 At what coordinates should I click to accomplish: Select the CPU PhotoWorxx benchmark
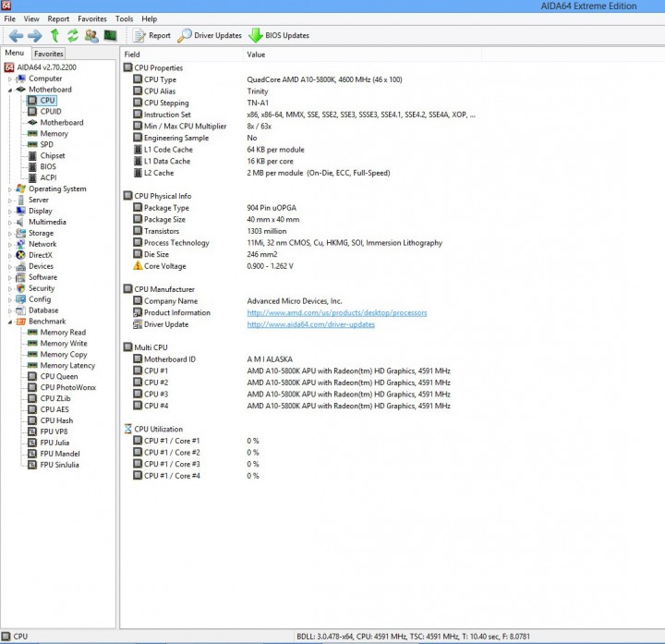tap(62, 387)
